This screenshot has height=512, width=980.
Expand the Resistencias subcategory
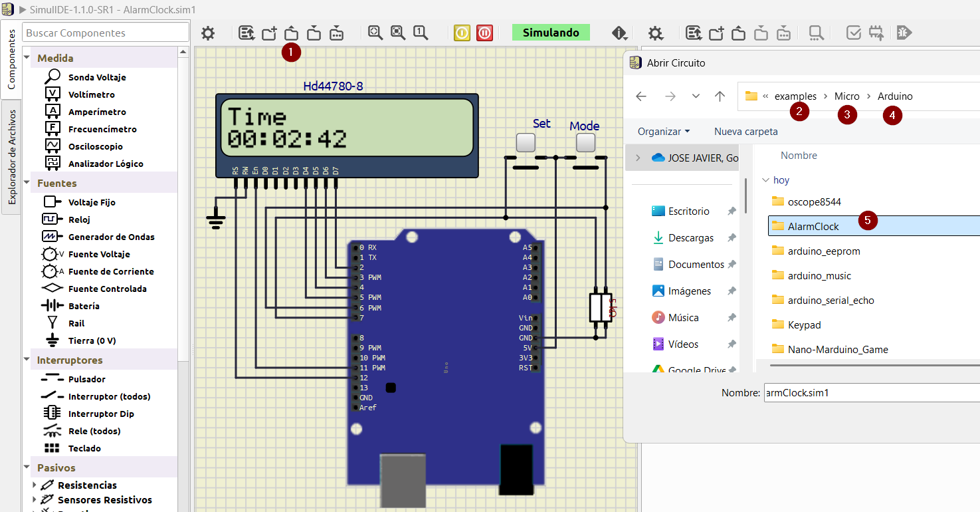[x=35, y=485]
